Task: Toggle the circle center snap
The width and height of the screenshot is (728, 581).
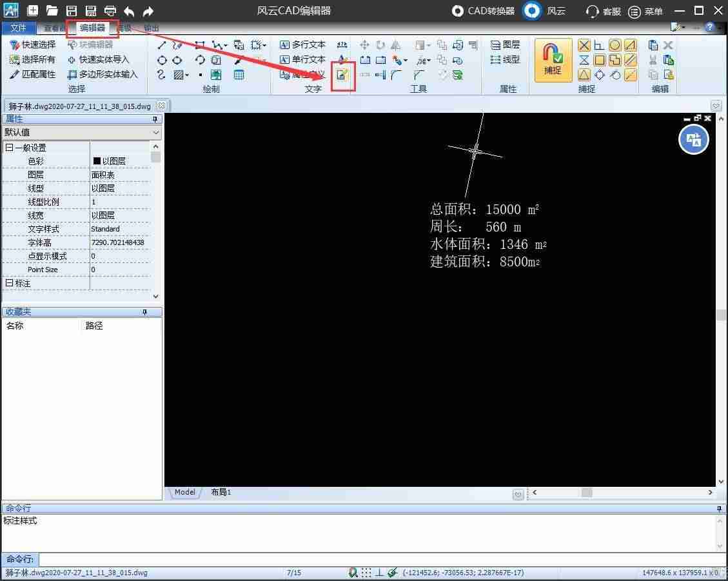Action: pyautogui.click(x=615, y=45)
